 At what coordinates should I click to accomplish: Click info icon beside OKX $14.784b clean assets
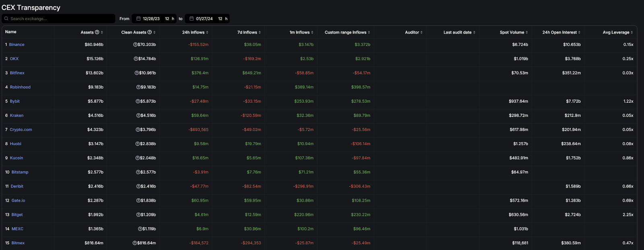coord(136,59)
